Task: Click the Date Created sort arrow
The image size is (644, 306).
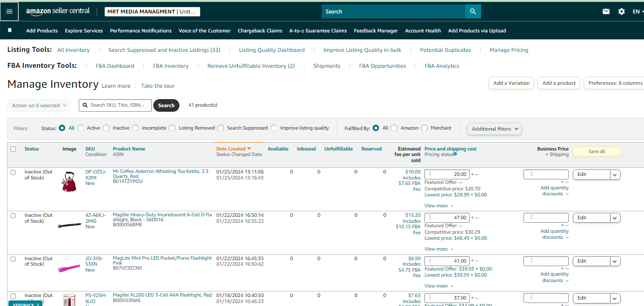Action: 249,149
